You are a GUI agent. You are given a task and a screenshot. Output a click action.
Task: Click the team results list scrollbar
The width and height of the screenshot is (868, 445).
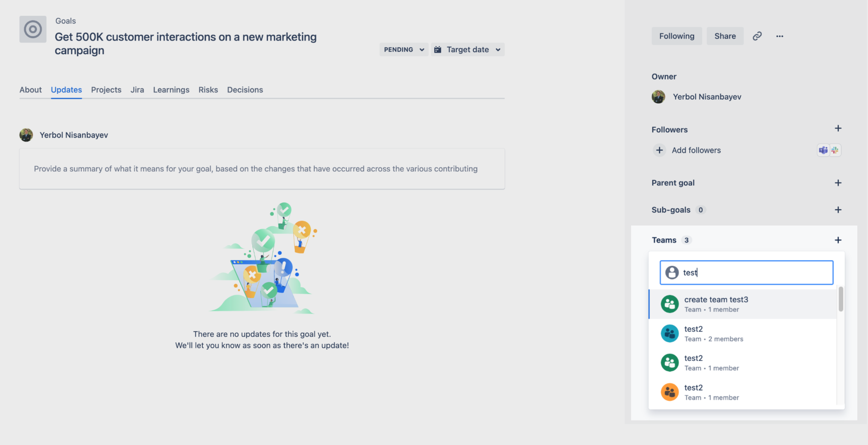(840, 299)
